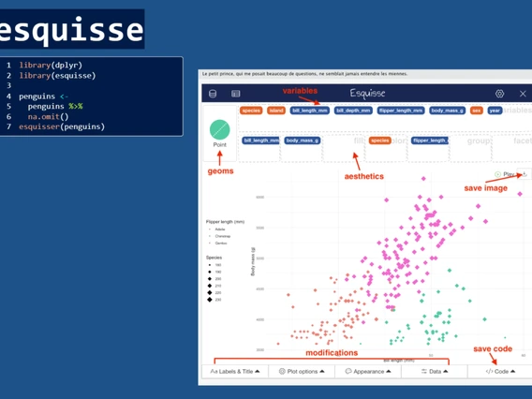Pick the island variable badge

coord(276,111)
